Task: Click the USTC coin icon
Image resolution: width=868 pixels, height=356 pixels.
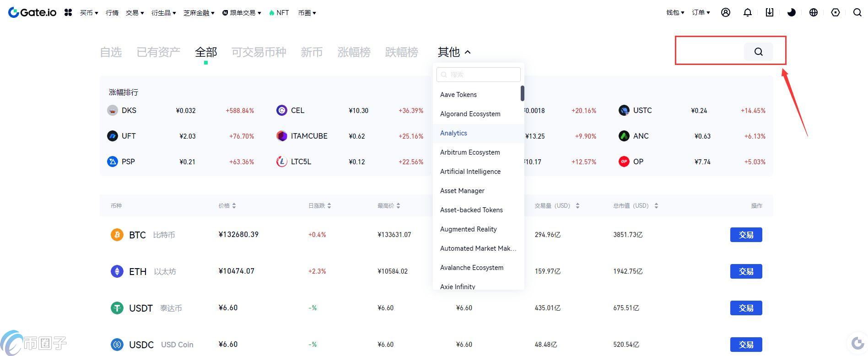Action: 624,110
